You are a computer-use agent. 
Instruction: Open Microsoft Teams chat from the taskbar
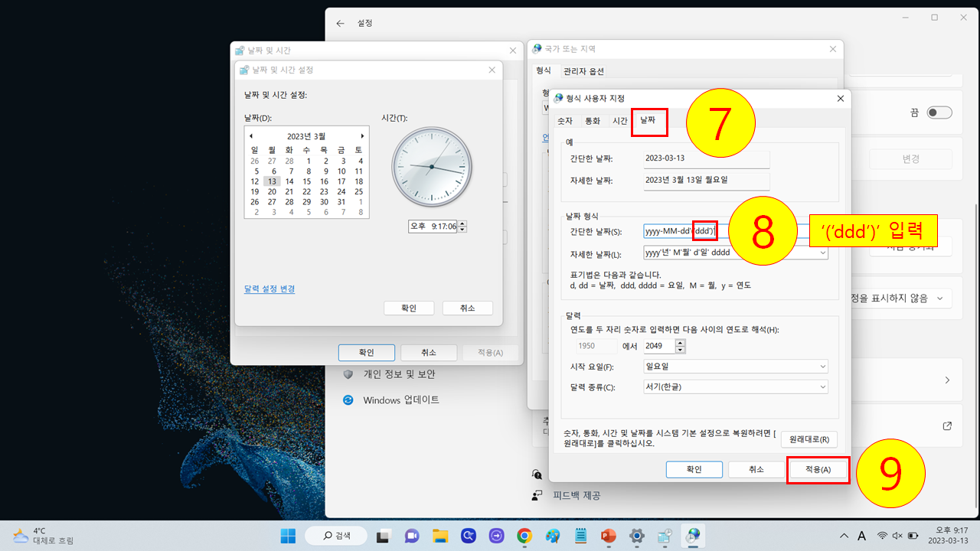(412, 536)
